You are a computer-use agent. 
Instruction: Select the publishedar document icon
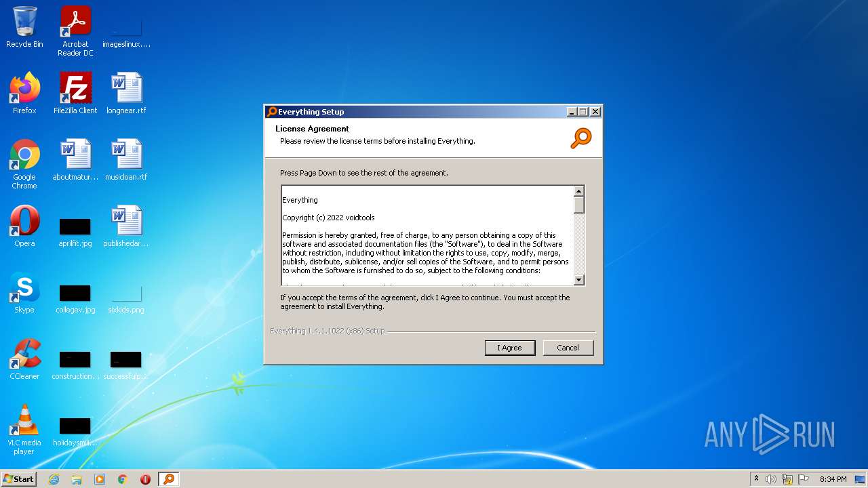126,226
